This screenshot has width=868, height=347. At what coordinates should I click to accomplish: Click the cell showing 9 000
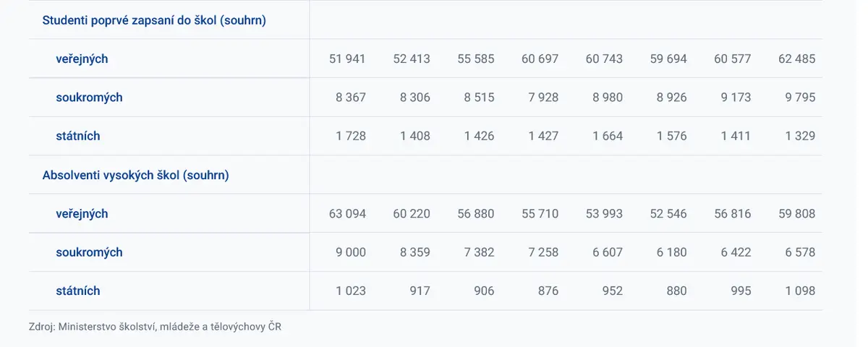coord(351,252)
